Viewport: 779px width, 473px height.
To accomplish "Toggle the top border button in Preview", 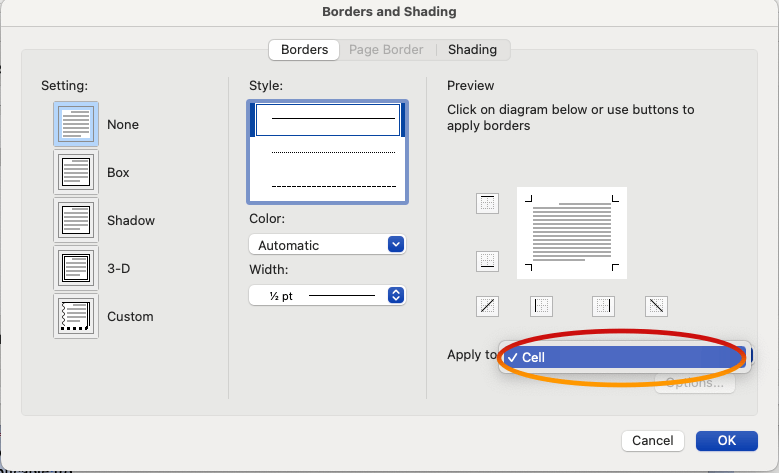I will tap(487, 203).
